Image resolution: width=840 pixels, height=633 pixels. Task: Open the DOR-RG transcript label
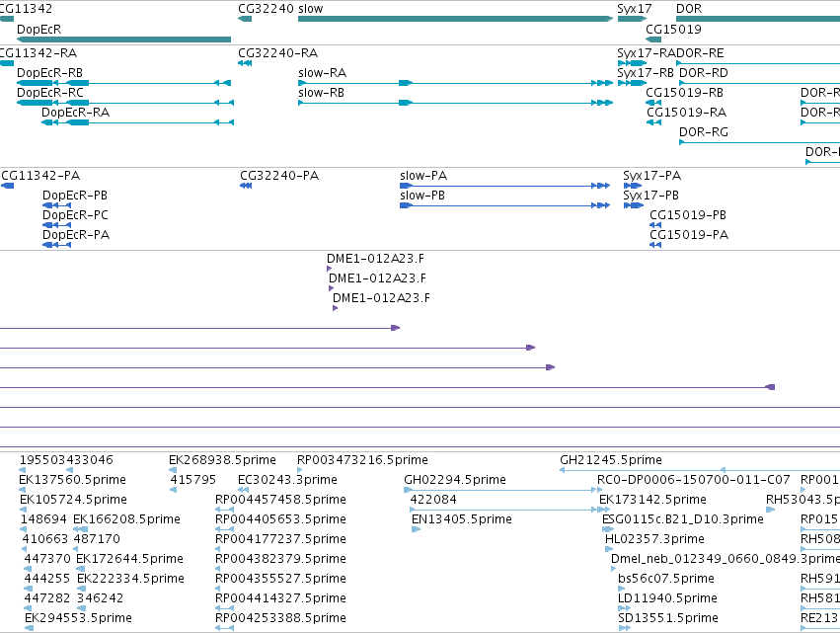pos(704,132)
